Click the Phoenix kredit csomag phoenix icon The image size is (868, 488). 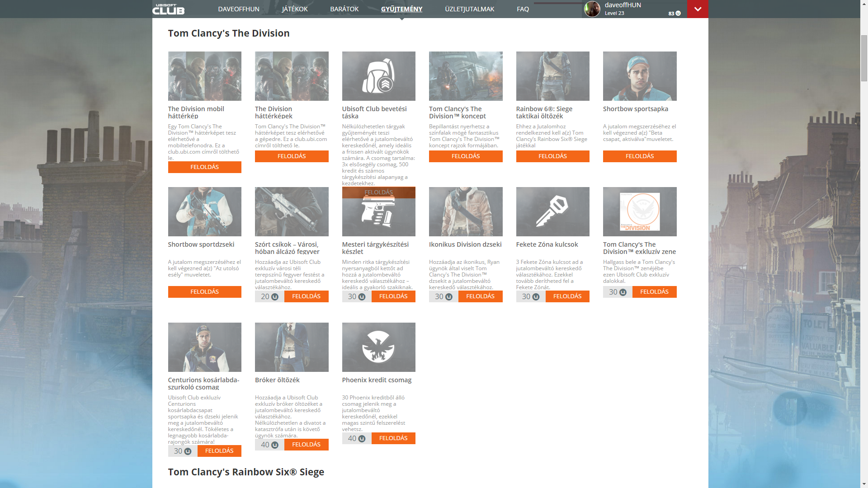tap(379, 347)
